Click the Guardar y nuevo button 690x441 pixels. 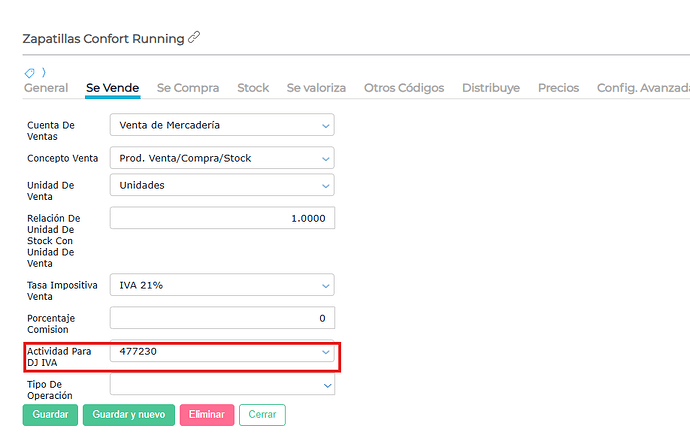click(x=128, y=415)
